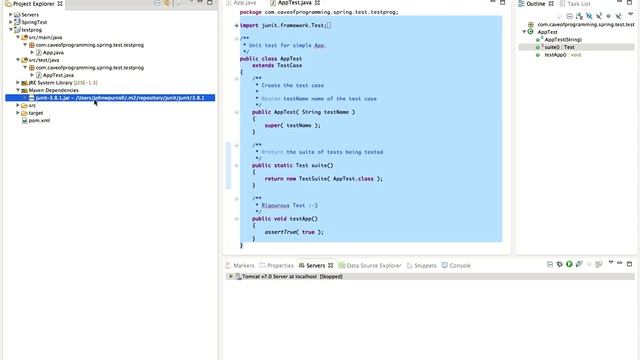Collapse suite() method fold in editor
The width and height of the screenshot is (640, 360).
point(236,165)
